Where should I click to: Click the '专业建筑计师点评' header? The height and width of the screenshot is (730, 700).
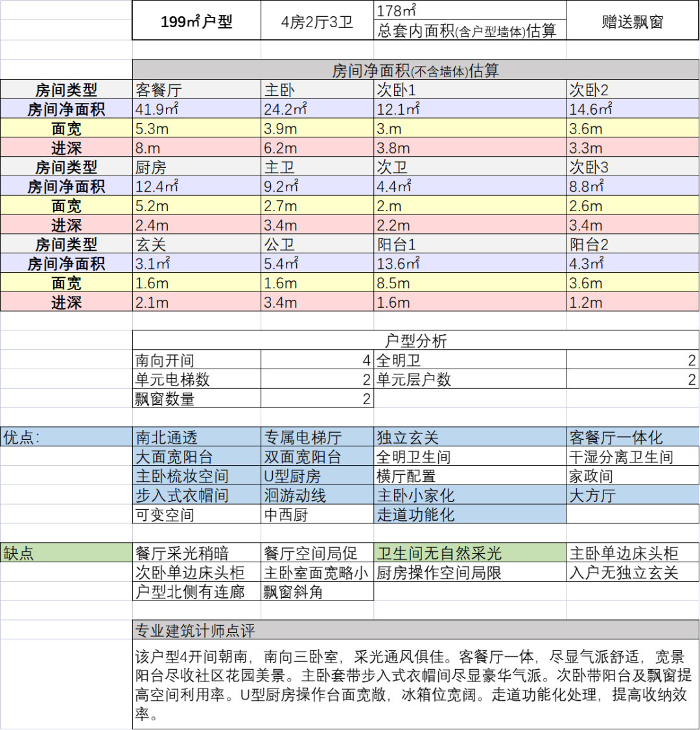(415, 630)
